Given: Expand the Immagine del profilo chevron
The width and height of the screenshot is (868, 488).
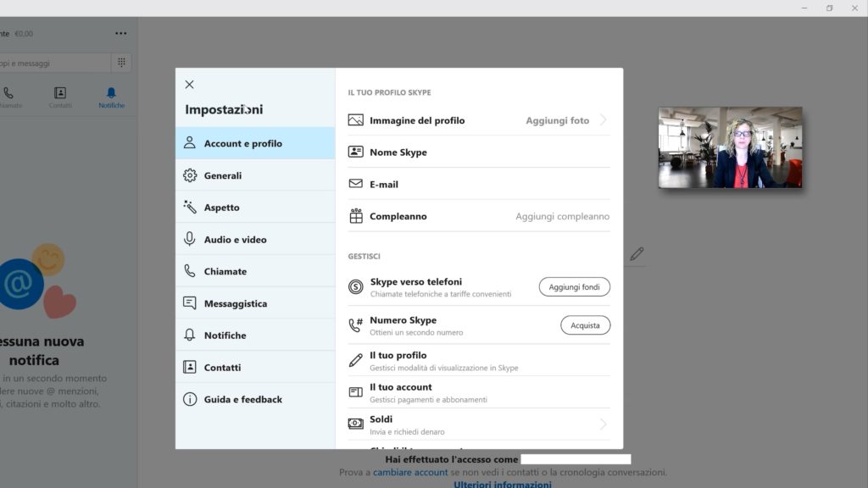Looking at the screenshot, I should pos(604,120).
